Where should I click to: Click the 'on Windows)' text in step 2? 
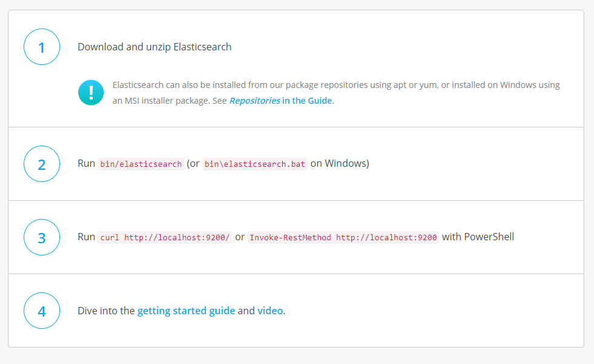coord(340,164)
